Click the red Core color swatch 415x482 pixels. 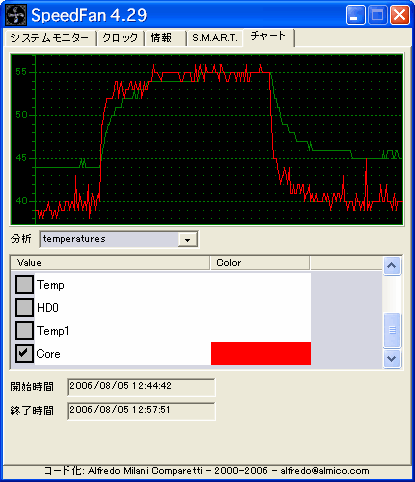[261, 353]
